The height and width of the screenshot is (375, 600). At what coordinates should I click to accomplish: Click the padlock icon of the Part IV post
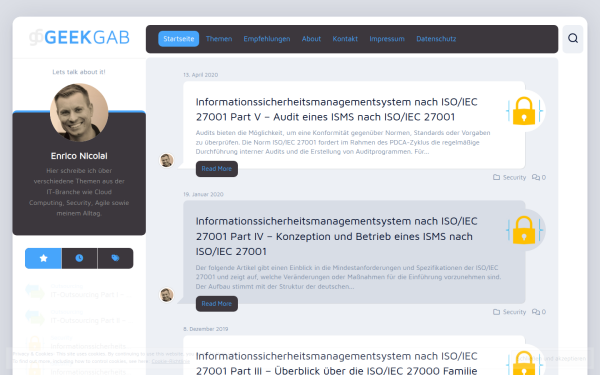click(524, 230)
